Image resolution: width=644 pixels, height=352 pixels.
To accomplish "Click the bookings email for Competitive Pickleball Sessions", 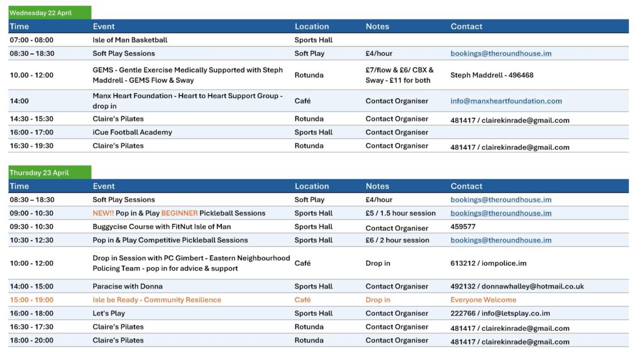I will pos(501,240).
